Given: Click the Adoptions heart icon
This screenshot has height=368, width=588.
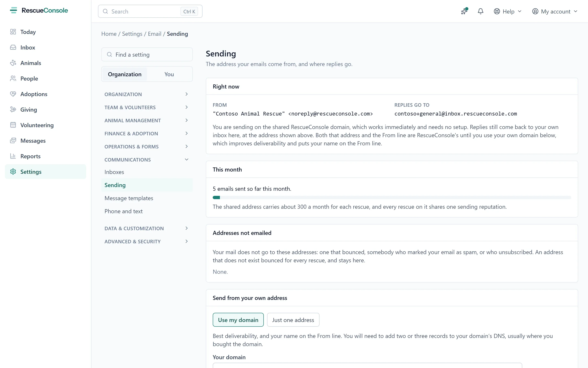Looking at the screenshot, I should (x=13, y=94).
